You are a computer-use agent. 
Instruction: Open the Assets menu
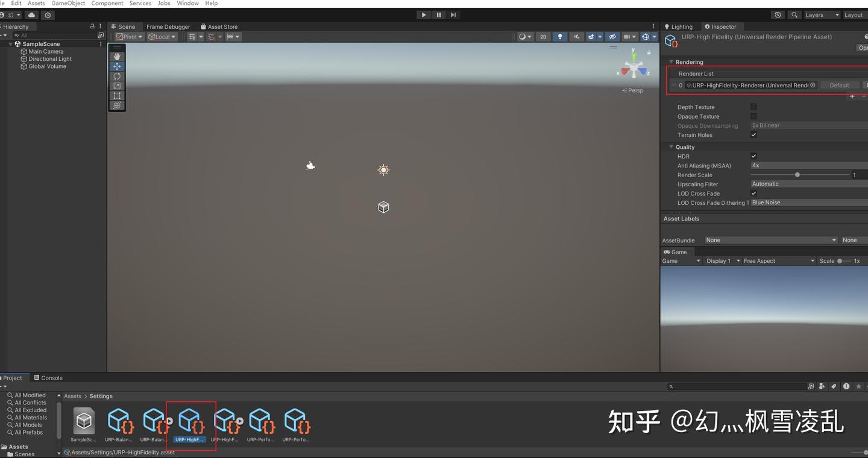coord(36,4)
